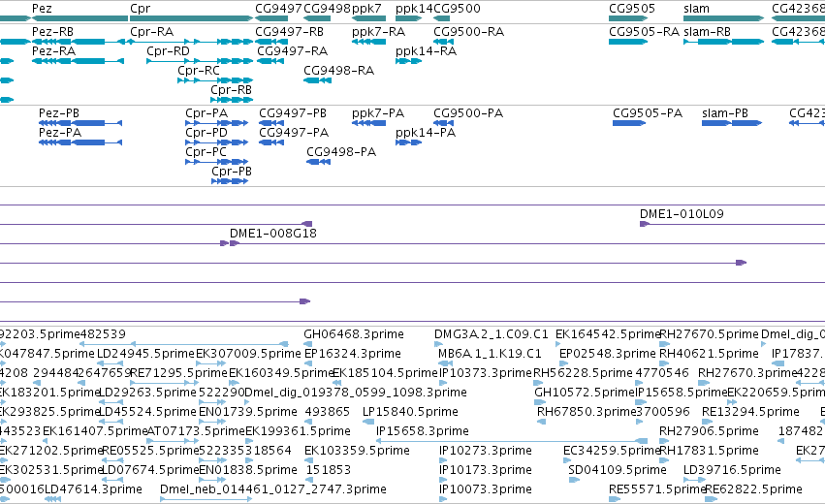Click the EP16324.3prime EST label
The width and height of the screenshot is (825, 504).
pyautogui.click(x=353, y=354)
